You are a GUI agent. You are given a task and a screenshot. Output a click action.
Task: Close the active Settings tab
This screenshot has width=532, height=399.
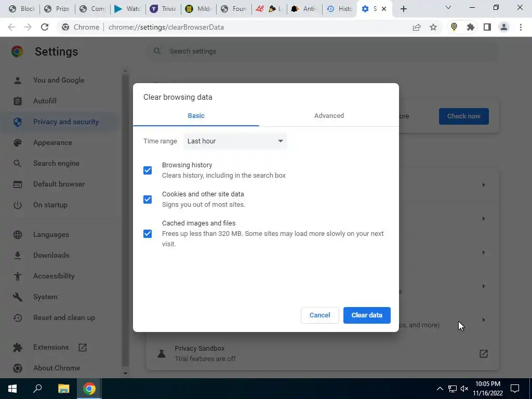tap(384, 9)
